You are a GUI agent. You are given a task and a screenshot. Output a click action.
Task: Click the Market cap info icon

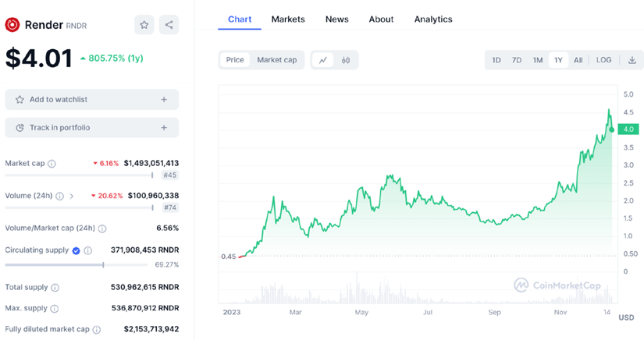[52, 164]
